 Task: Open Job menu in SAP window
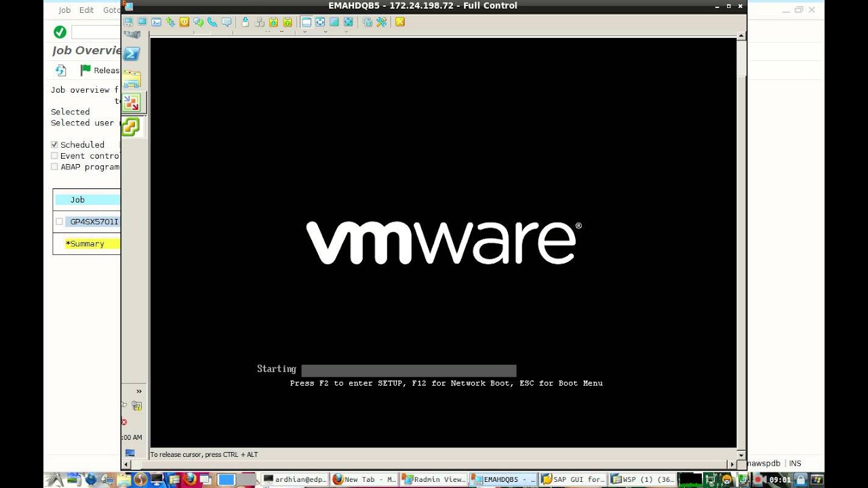pyautogui.click(x=64, y=10)
